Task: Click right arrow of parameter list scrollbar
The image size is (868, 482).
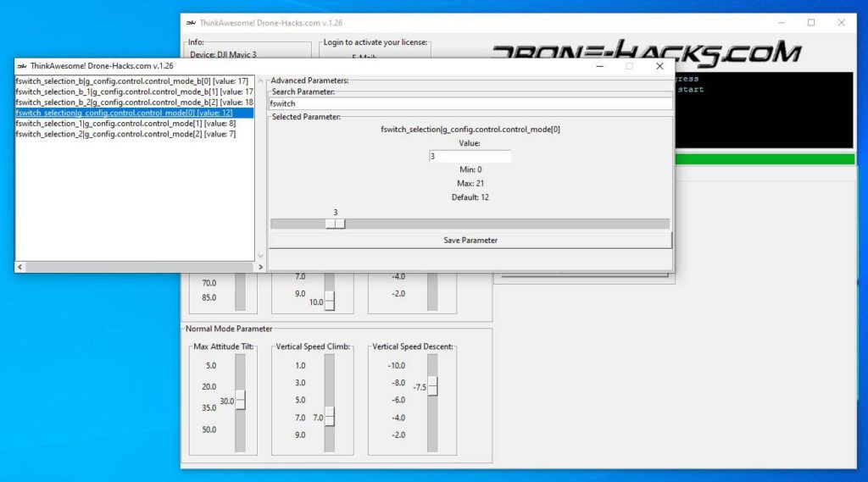Action: tap(261, 267)
